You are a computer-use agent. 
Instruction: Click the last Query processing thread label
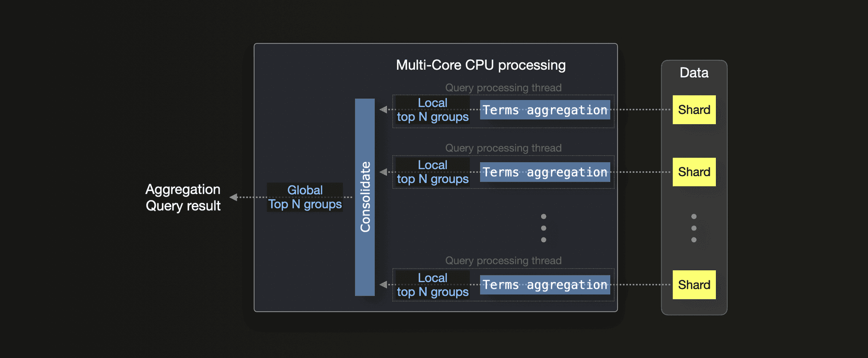point(503,261)
